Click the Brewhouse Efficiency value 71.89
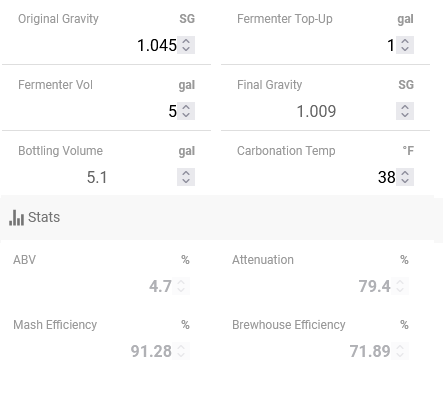 [370, 351]
